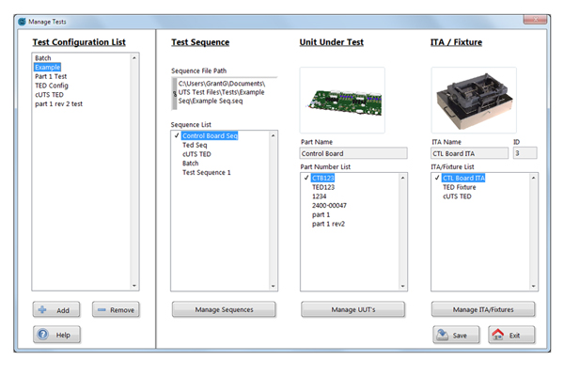Click the browse handle beside Sequence File Path

[x=174, y=95]
